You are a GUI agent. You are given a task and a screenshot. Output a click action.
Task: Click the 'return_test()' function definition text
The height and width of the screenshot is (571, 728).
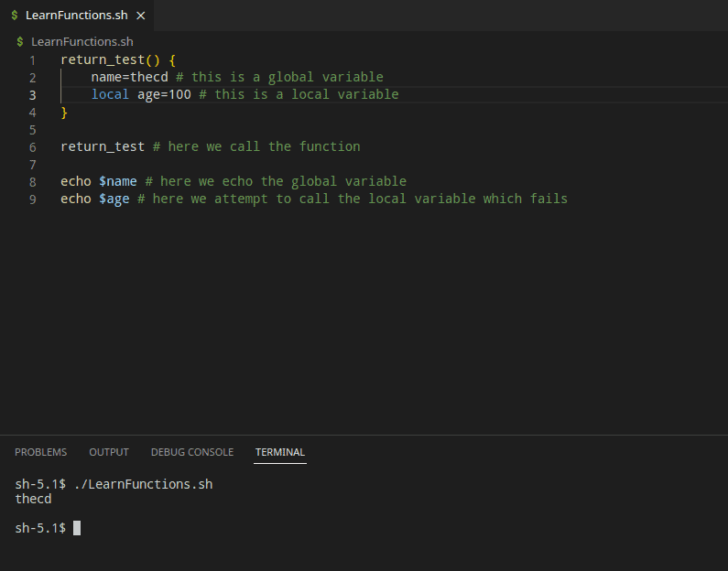click(x=111, y=59)
